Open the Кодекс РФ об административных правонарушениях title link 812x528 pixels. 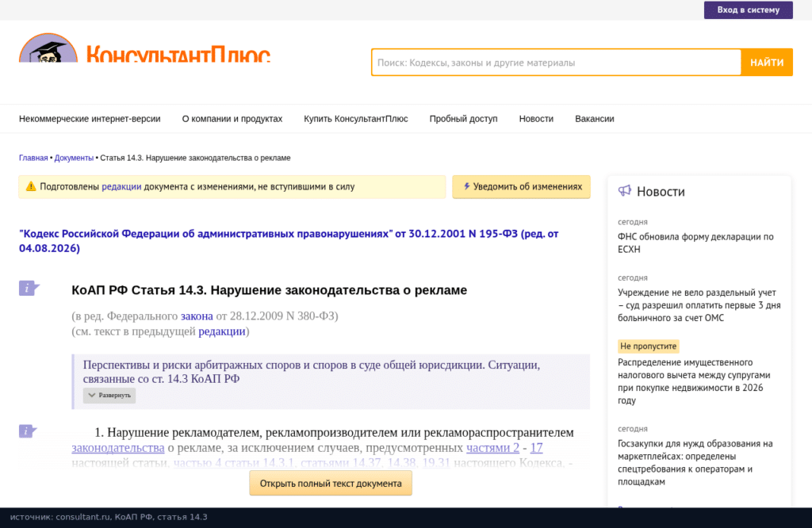pyautogui.click(x=289, y=241)
